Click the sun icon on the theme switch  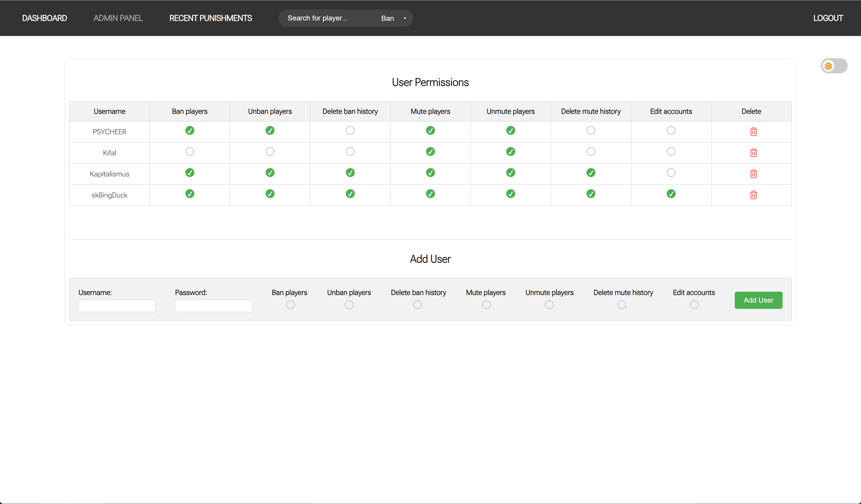(829, 66)
